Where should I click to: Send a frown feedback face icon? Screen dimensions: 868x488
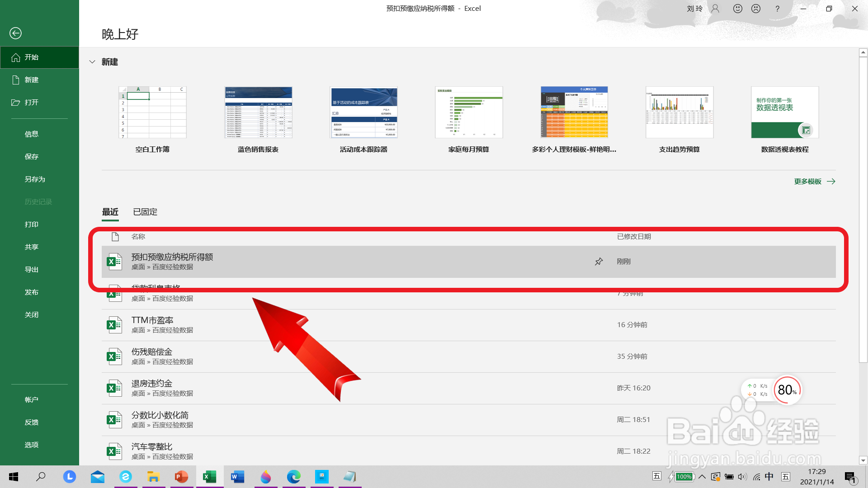click(756, 9)
